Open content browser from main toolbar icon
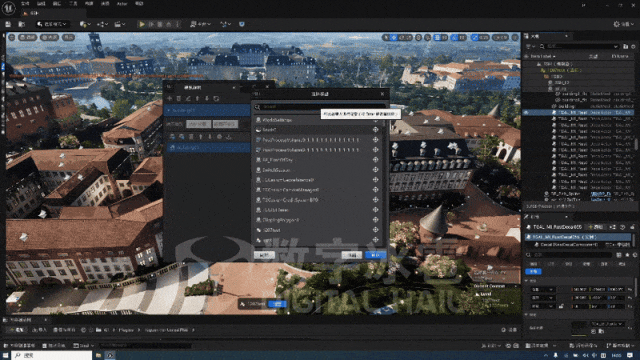640x360 pixels. (x=21, y=24)
